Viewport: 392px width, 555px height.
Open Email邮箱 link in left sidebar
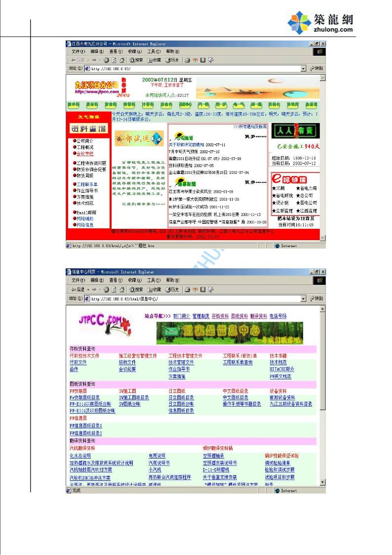(x=86, y=213)
